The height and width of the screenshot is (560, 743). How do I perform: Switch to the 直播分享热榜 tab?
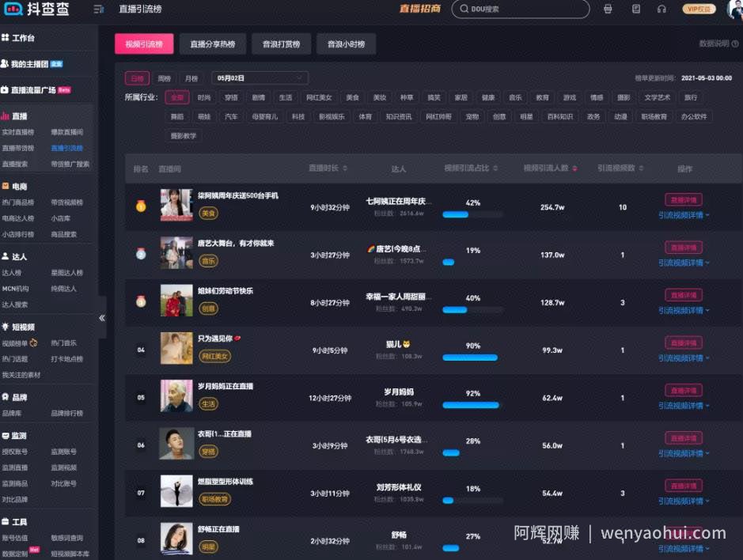coord(213,44)
